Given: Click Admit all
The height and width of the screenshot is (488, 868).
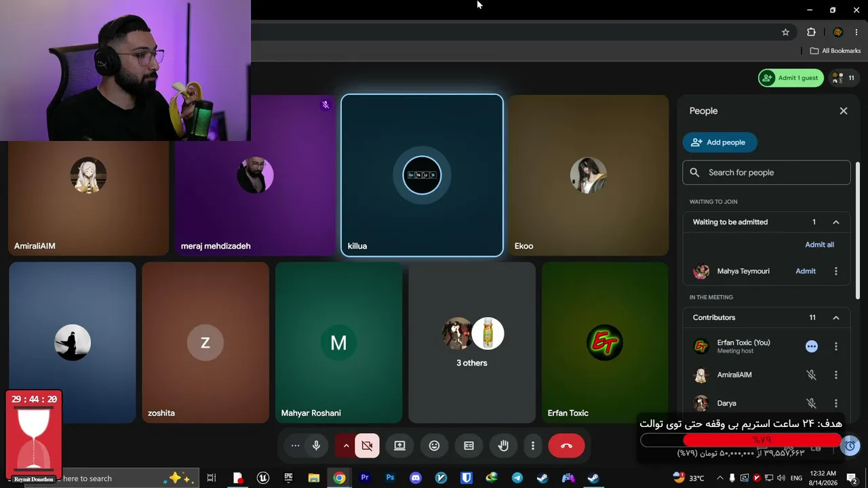Looking at the screenshot, I should 819,245.
